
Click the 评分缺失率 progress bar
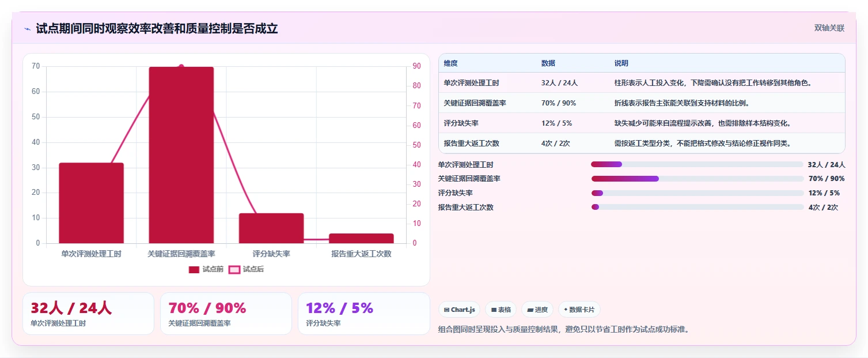(697, 193)
